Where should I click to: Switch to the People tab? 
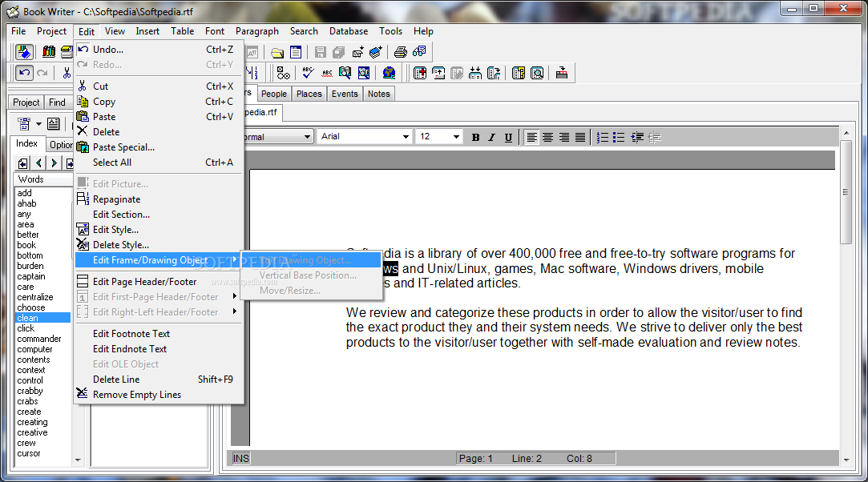click(274, 94)
